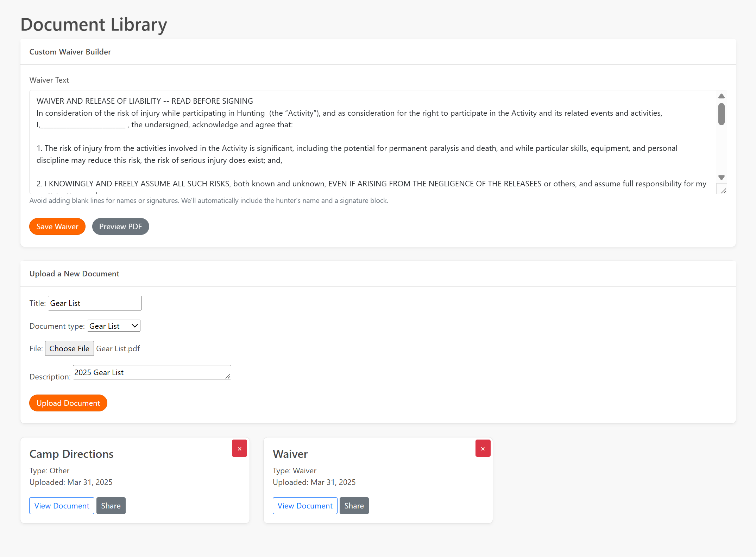Image resolution: width=756 pixels, height=557 pixels.
Task: Select the Custom Waiver Builder section header
Action: [x=70, y=51]
